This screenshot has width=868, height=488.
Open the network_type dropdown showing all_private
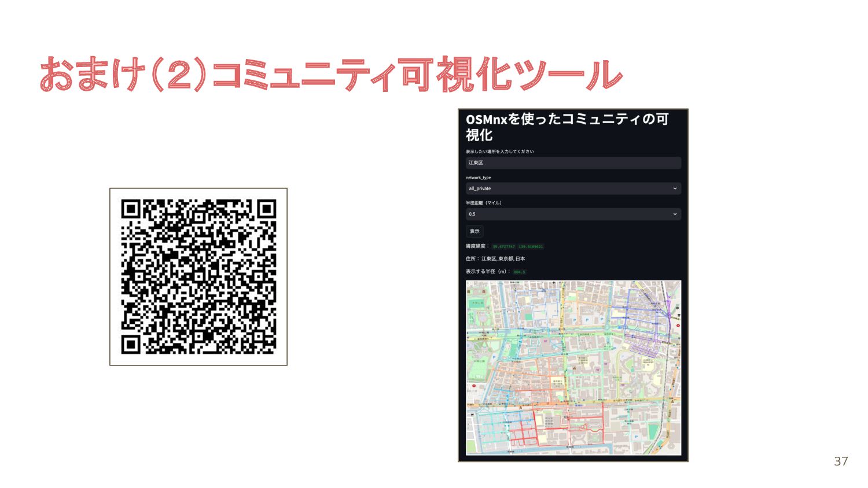coord(573,188)
